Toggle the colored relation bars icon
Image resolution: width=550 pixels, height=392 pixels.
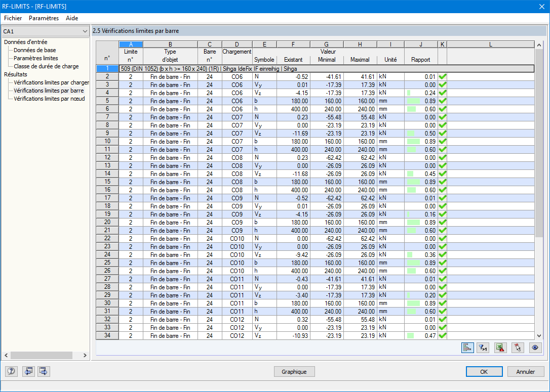point(467,347)
